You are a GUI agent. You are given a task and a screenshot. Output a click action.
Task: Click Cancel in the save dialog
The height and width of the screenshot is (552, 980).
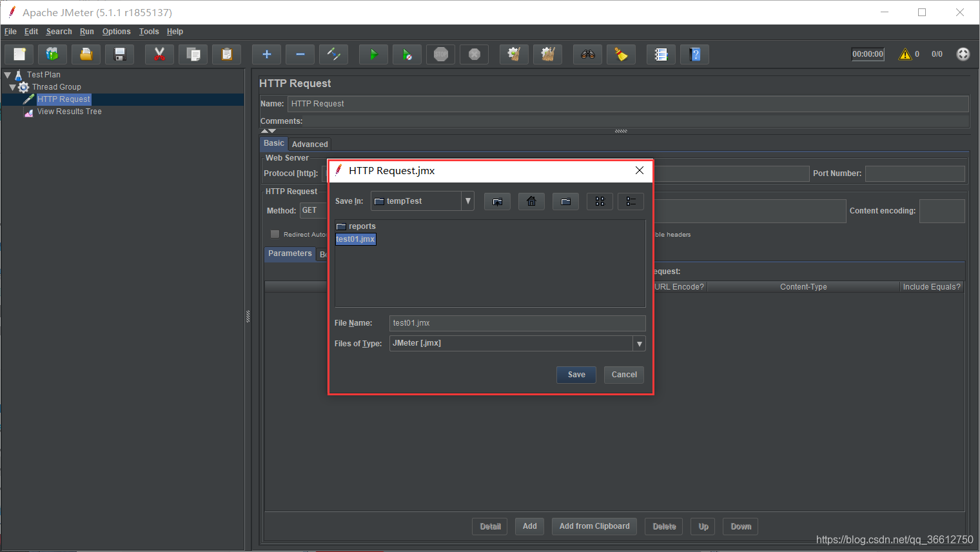coord(624,375)
